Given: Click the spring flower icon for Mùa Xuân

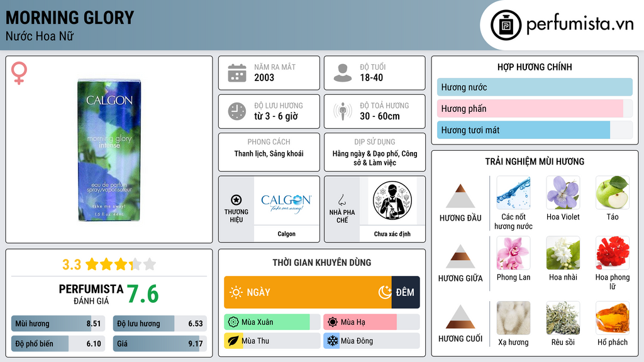Looking at the screenshot, I should 233,322.
